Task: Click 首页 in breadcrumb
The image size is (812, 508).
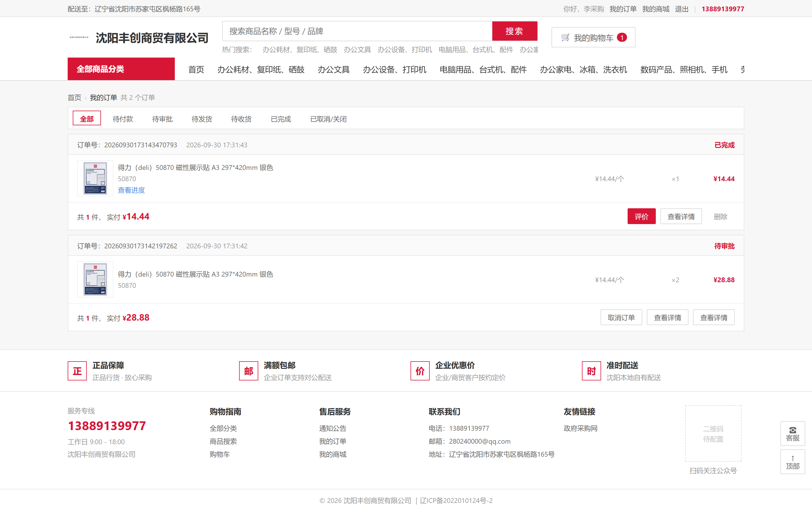Action: pyautogui.click(x=74, y=97)
